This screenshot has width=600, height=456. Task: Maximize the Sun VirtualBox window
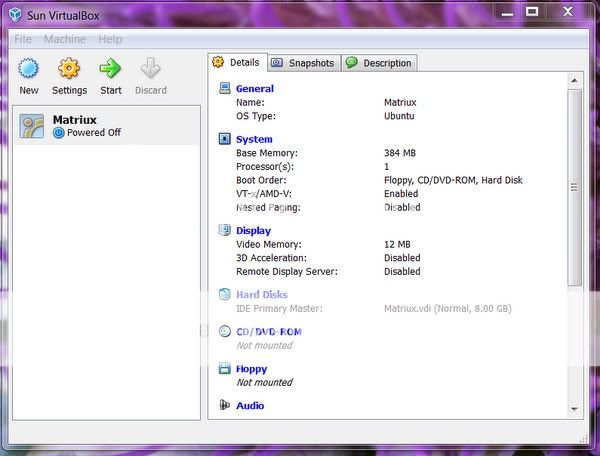532,12
